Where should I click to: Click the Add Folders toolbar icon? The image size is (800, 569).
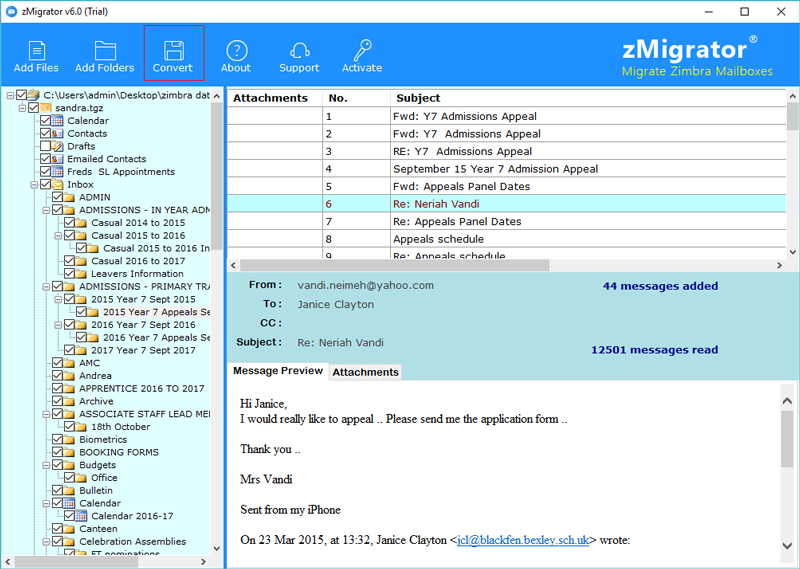pyautogui.click(x=105, y=51)
